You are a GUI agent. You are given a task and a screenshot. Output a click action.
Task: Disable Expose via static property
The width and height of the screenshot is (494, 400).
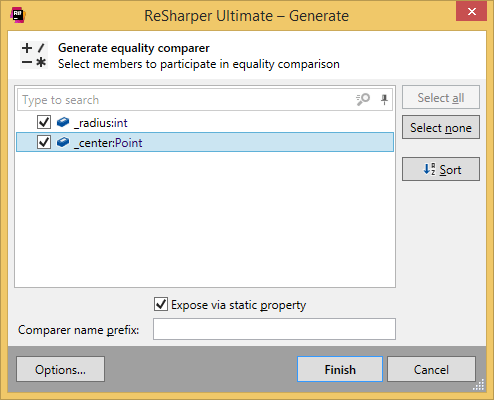coord(161,304)
